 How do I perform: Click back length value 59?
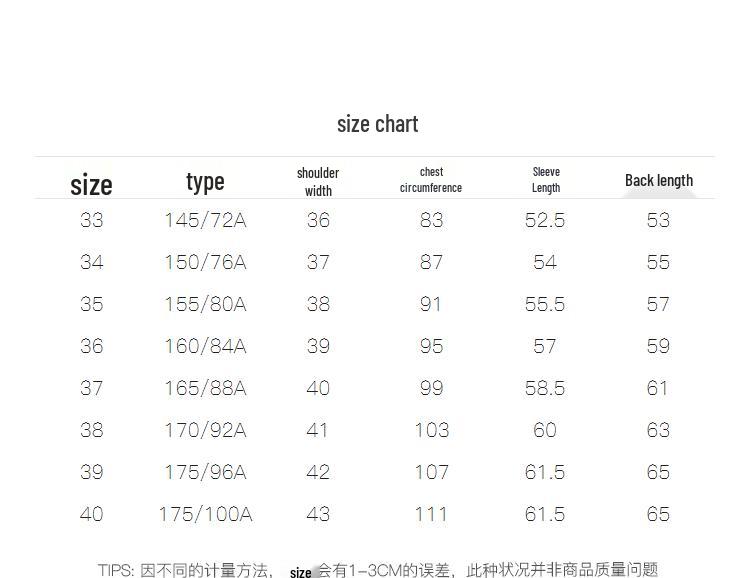pos(658,346)
